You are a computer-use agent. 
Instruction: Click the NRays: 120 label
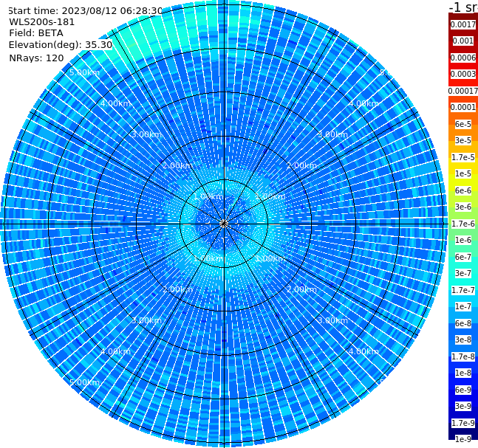pyautogui.click(x=36, y=58)
